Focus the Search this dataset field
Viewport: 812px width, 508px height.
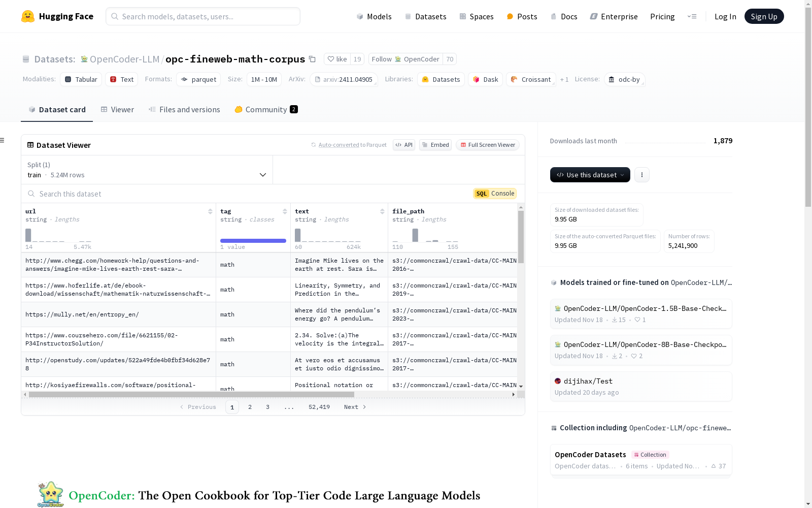(x=247, y=194)
